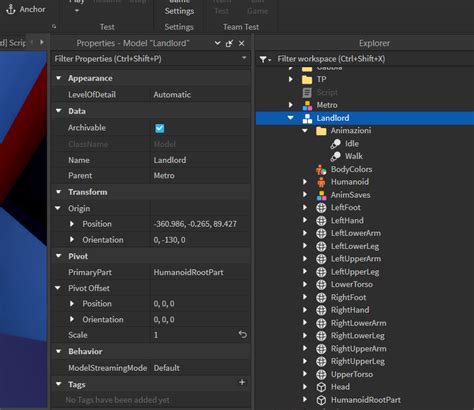Collapse the Landlord model
This screenshot has height=410, width=474.
click(291, 118)
